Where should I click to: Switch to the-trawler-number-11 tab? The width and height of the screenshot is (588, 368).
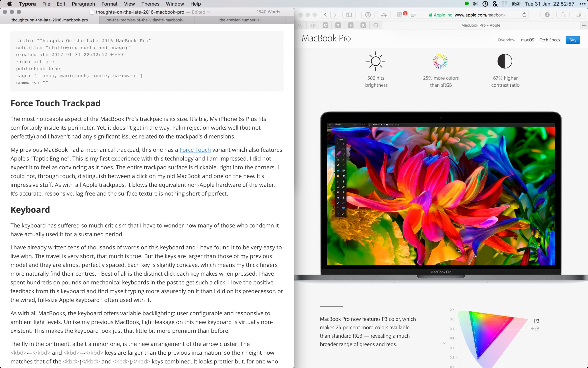[240, 20]
